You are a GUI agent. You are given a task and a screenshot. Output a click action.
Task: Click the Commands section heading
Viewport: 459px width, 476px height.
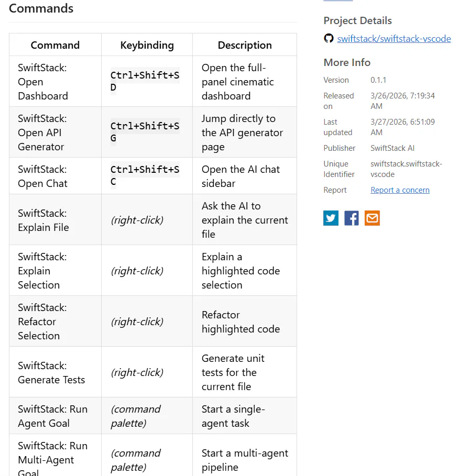coord(41,8)
